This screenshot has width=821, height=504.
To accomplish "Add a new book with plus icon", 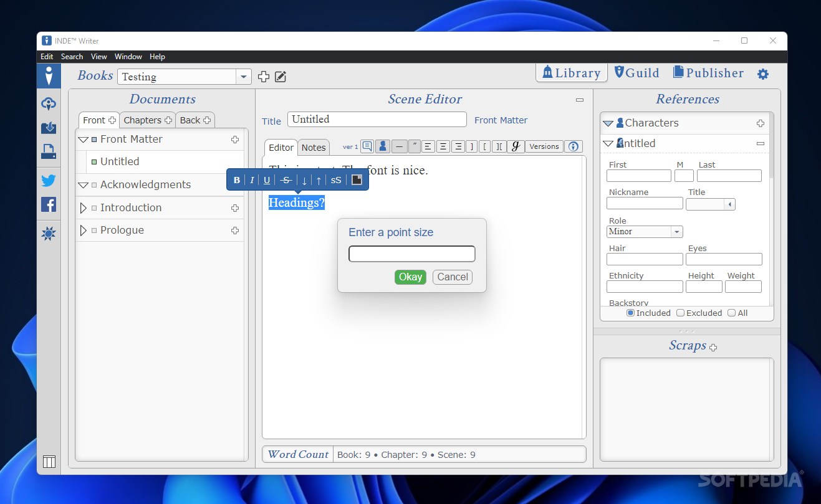I will tap(264, 77).
